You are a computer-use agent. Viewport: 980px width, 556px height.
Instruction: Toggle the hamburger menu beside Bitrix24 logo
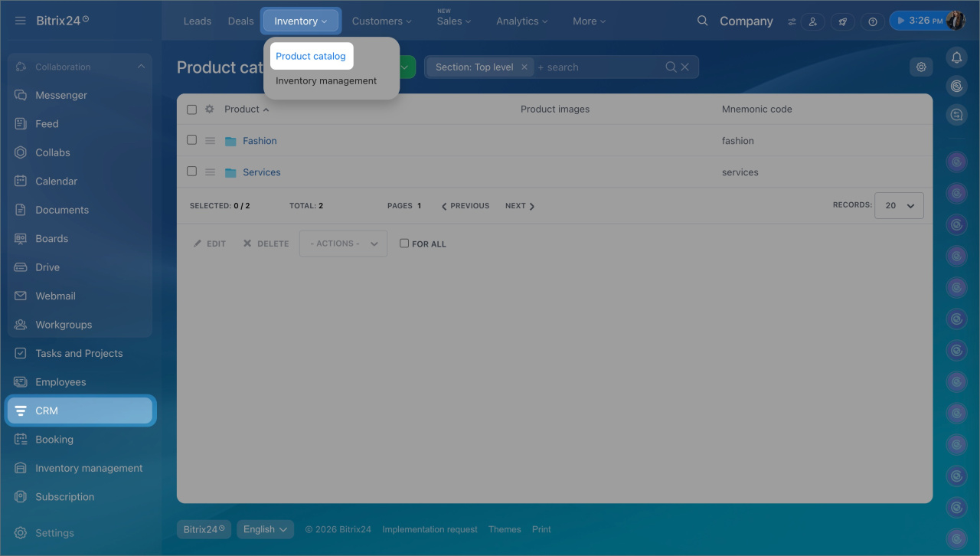pos(20,21)
